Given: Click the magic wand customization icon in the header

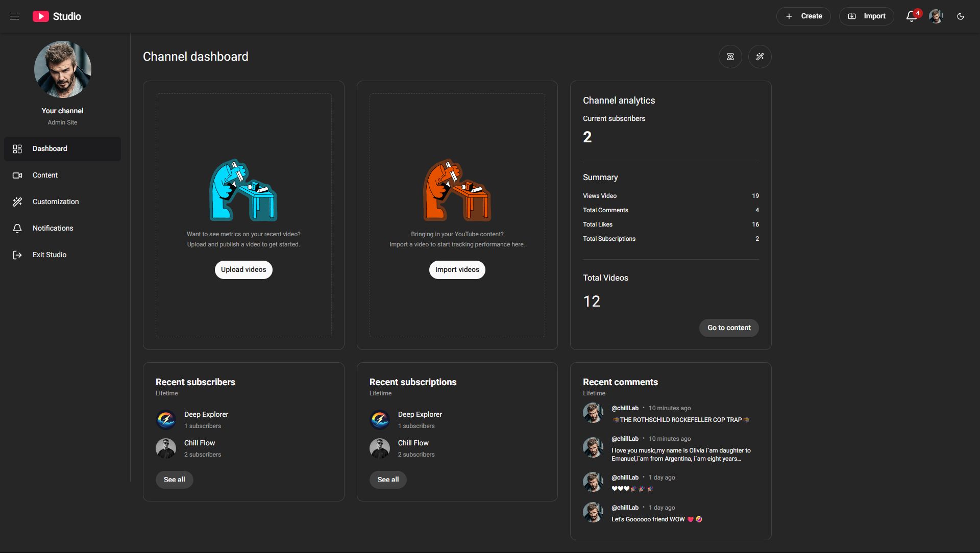Looking at the screenshot, I should pyautogui.click(x=760, y=57).
